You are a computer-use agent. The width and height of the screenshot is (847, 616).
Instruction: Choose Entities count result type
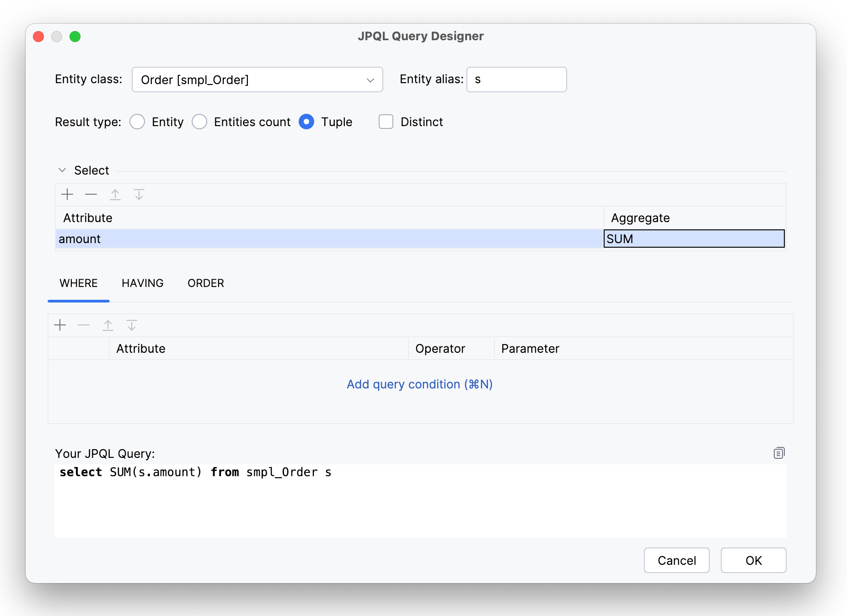coord(199,122)
